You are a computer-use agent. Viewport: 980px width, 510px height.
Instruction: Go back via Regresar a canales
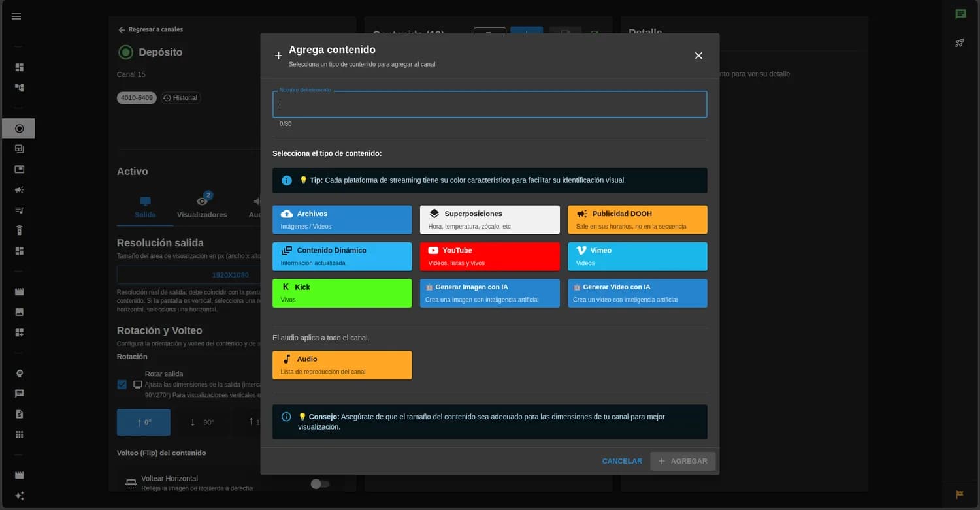click(150, 29)
